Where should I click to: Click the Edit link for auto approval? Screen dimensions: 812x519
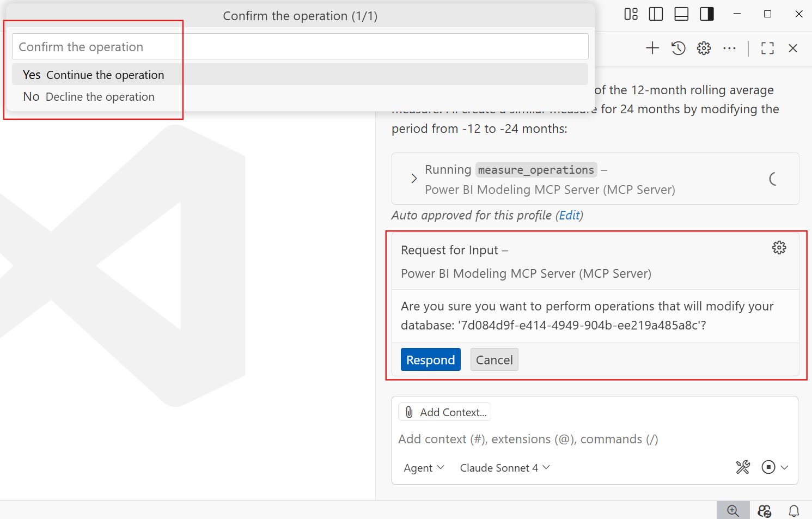569,215
